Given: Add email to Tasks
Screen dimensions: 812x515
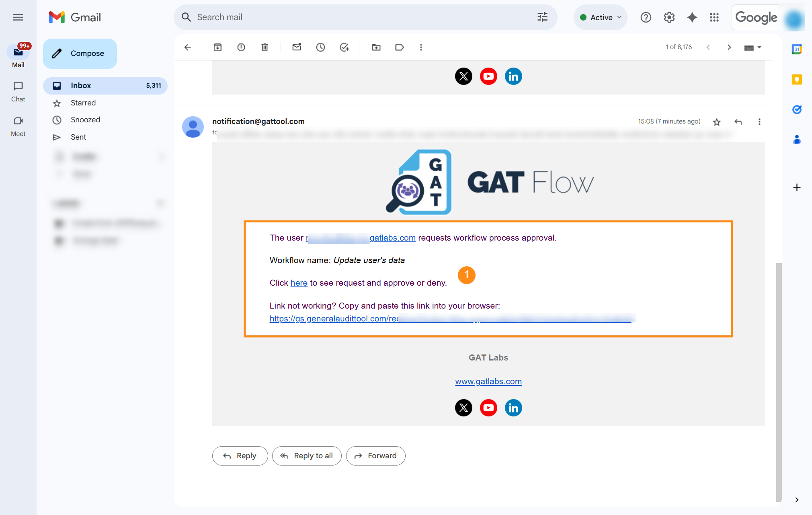Looking at the screenshot, I should click(344, 47).
